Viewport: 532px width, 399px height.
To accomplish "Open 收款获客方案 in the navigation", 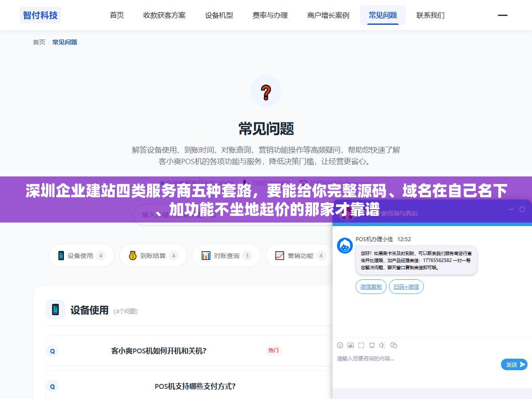I will [164, 15].
